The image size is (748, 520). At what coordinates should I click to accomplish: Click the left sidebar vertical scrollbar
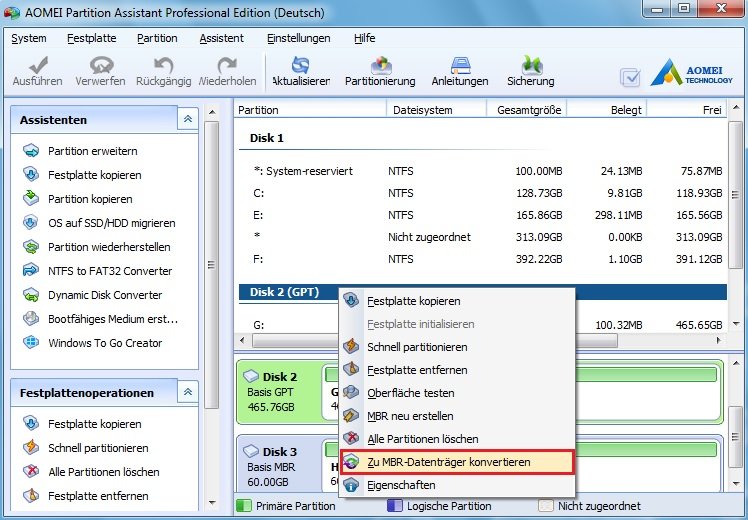pos(211,265)
